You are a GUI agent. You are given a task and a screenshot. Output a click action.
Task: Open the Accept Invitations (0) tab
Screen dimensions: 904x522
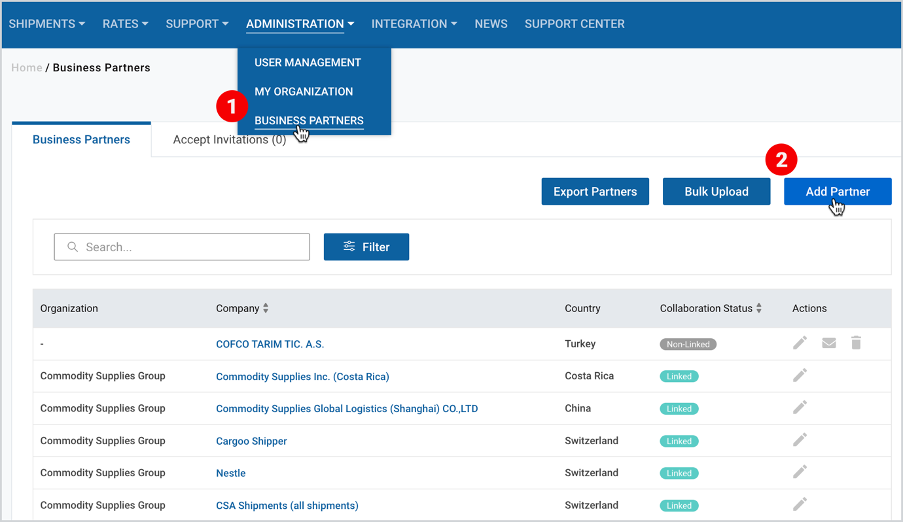point(229,140)
